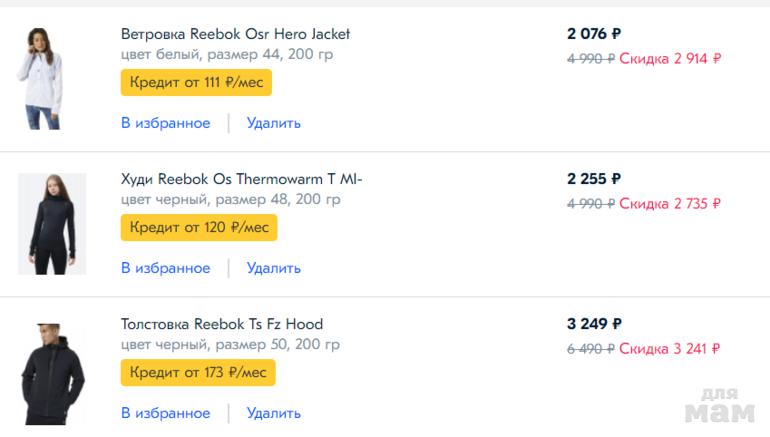Click the 2 076 ₽ price
This screenshot has height=437, width=770.
pyautogui.click(x=593, y=34)
